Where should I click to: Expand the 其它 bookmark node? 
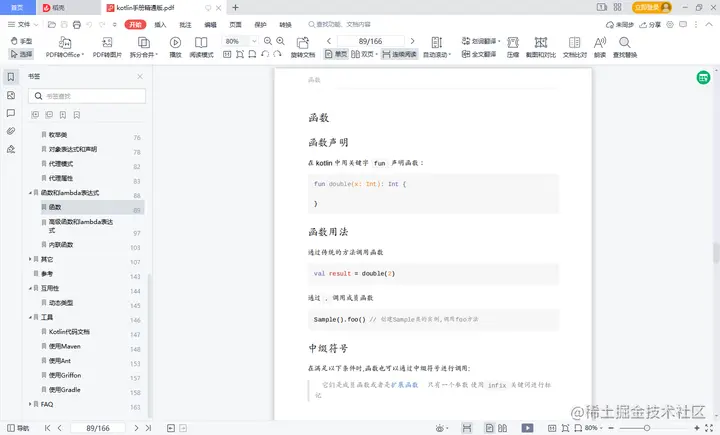click(x=30, y=259)
